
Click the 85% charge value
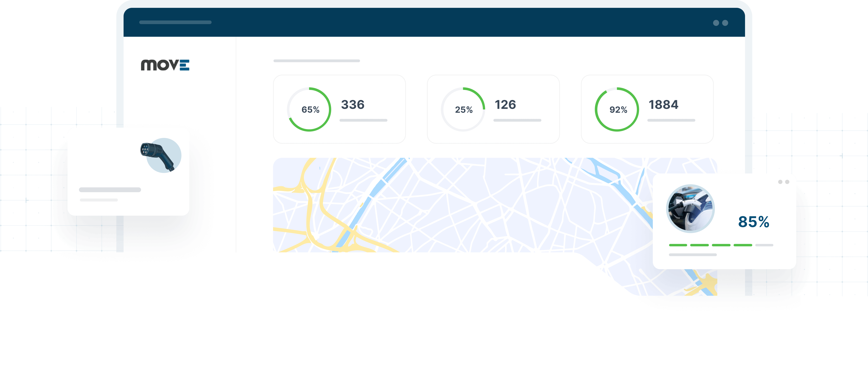tap(753, 222)
